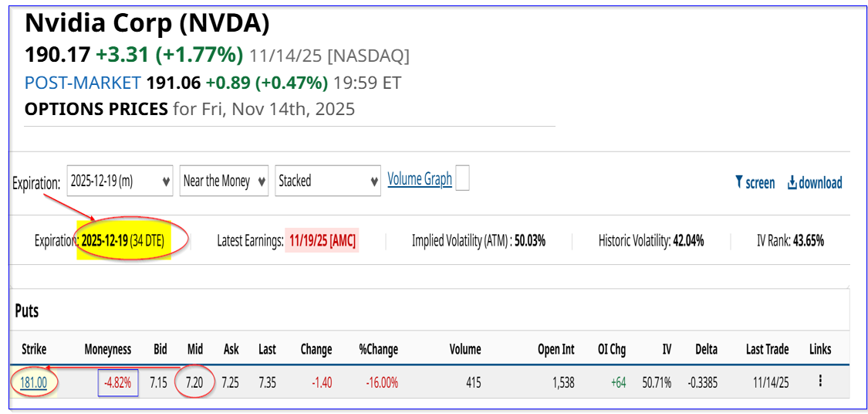
Task: Select the Mid column header
Action: [194, 349]
